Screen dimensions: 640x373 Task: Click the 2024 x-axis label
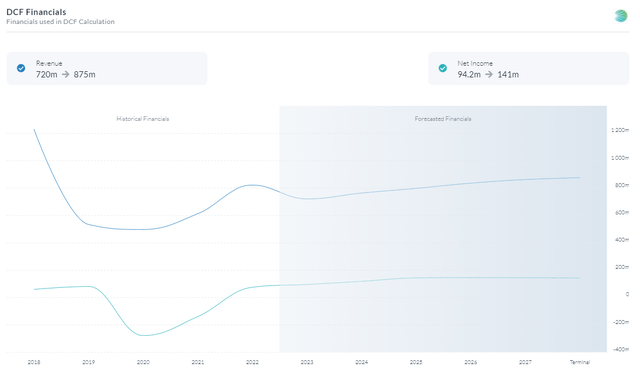click(x=362, y=362)
